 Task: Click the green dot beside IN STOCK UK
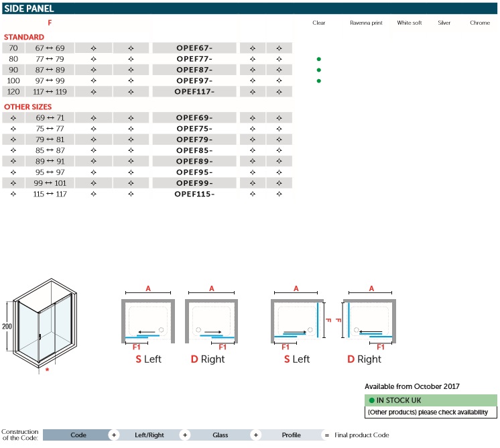click(x=372, y=400)
